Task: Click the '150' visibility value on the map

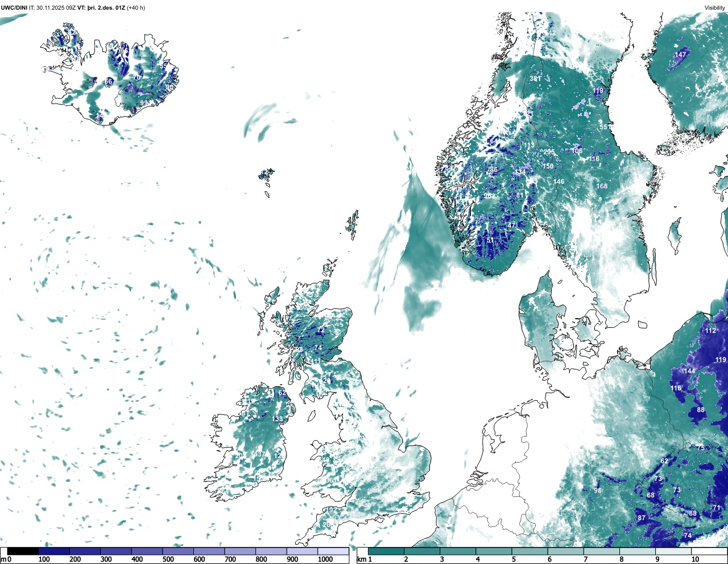Action: tap(548, 166)
